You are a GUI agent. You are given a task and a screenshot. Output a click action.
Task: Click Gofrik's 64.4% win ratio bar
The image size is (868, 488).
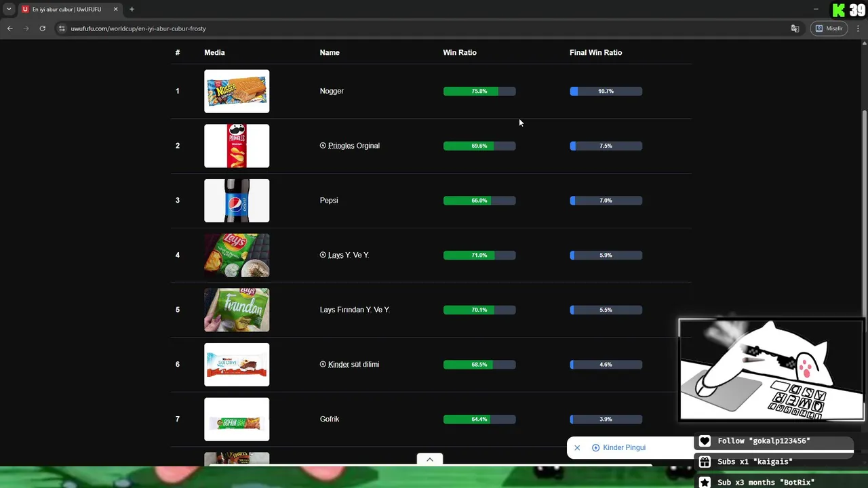point(479,419)
